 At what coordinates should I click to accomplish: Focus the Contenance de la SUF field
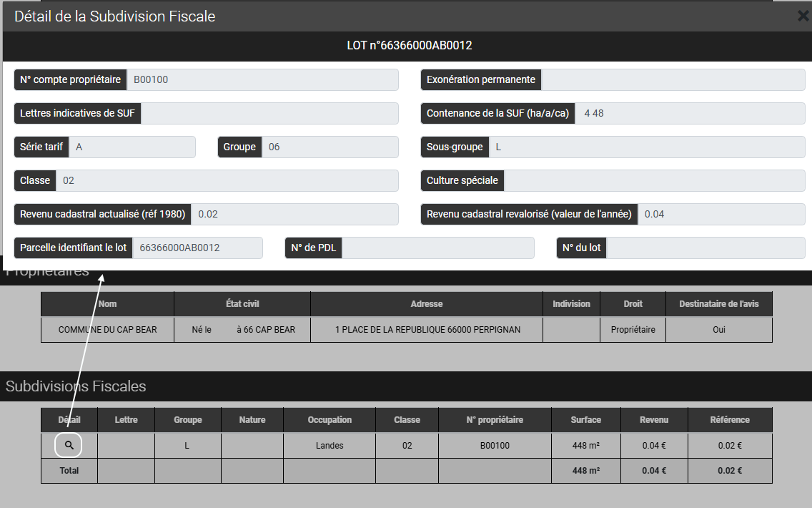click(x=690, y=113)
